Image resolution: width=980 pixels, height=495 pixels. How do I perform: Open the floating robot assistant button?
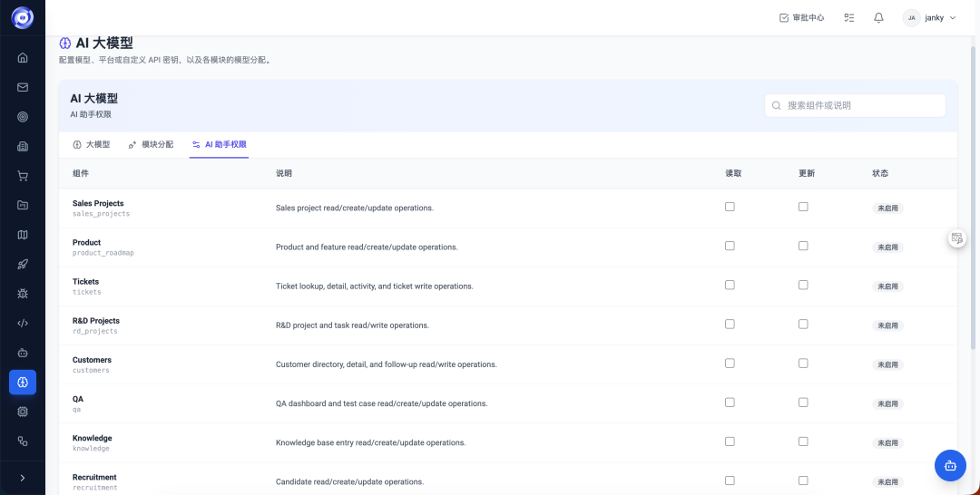pyautogui.click(x=950, y=465)
